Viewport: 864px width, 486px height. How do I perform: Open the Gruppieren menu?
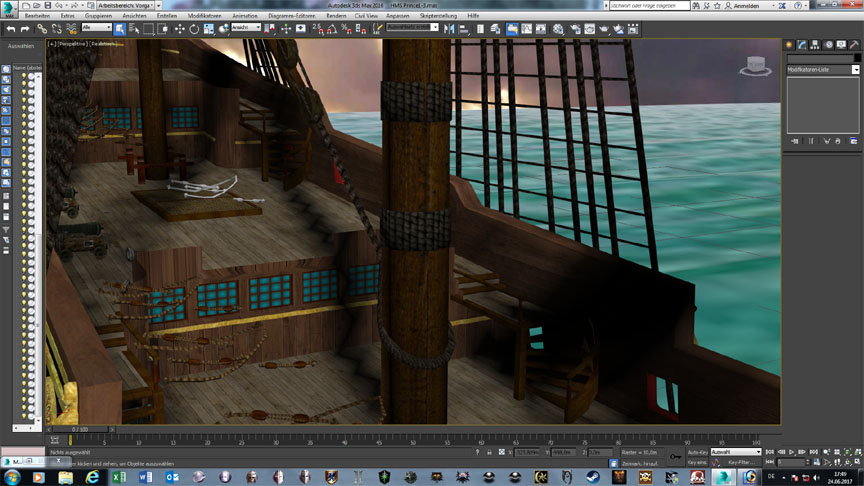pos(98,16)
